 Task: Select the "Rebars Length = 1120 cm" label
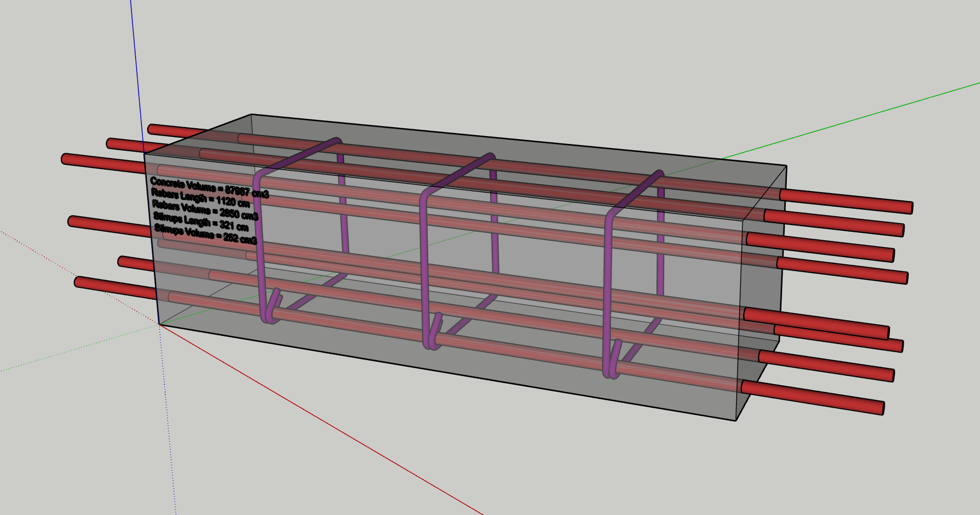coord(200,198)
